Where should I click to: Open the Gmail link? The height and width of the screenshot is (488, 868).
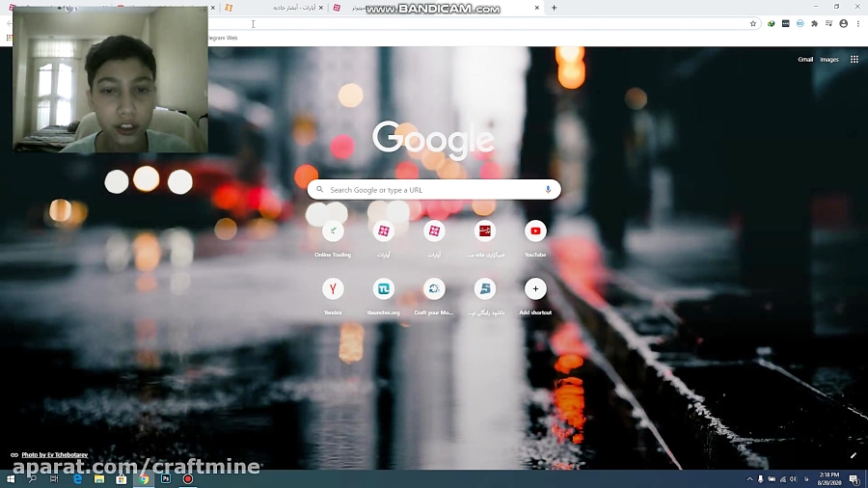[x=805, y=60]
